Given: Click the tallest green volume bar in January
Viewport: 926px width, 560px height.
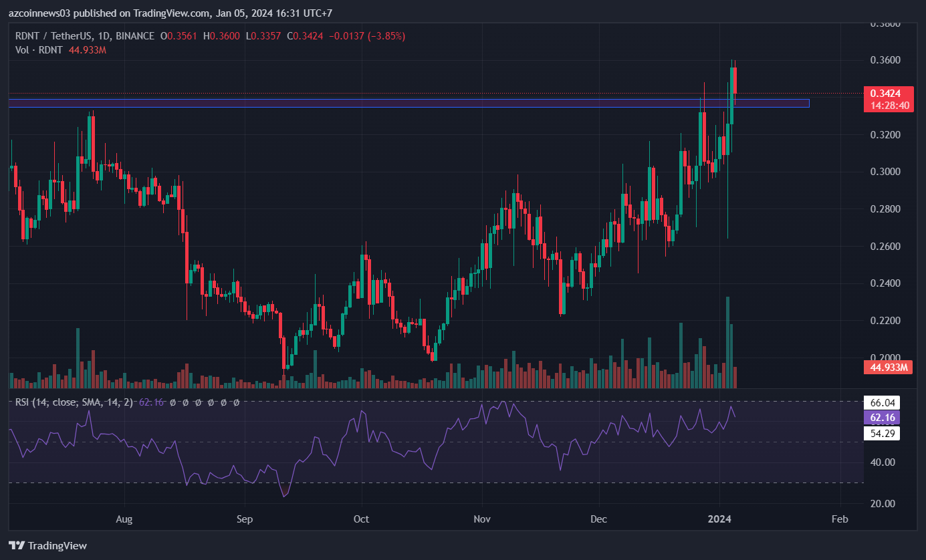Looking at the screenshot, I should [x=727, y=342].
